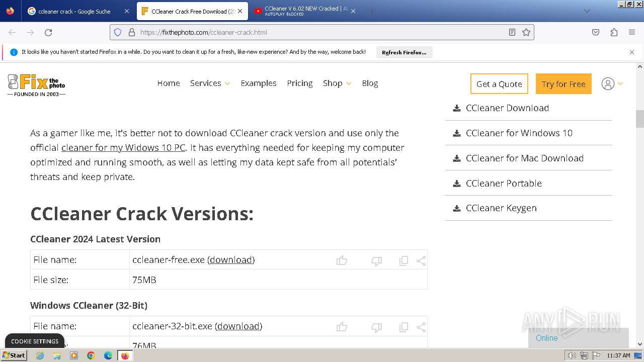Thumbs up ccleaner-free.exe row
The height and width of the screenshot is (362, 644).
point(342,260)
